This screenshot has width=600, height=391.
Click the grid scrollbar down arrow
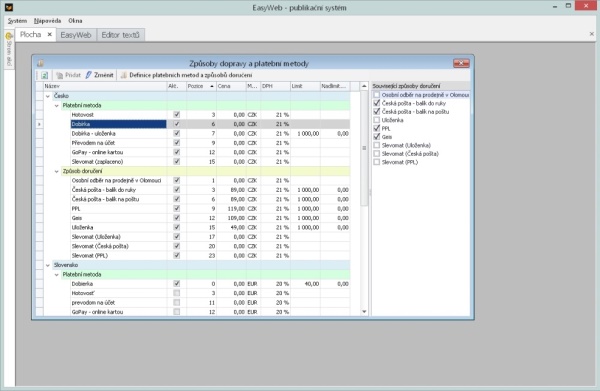point(364,312)
